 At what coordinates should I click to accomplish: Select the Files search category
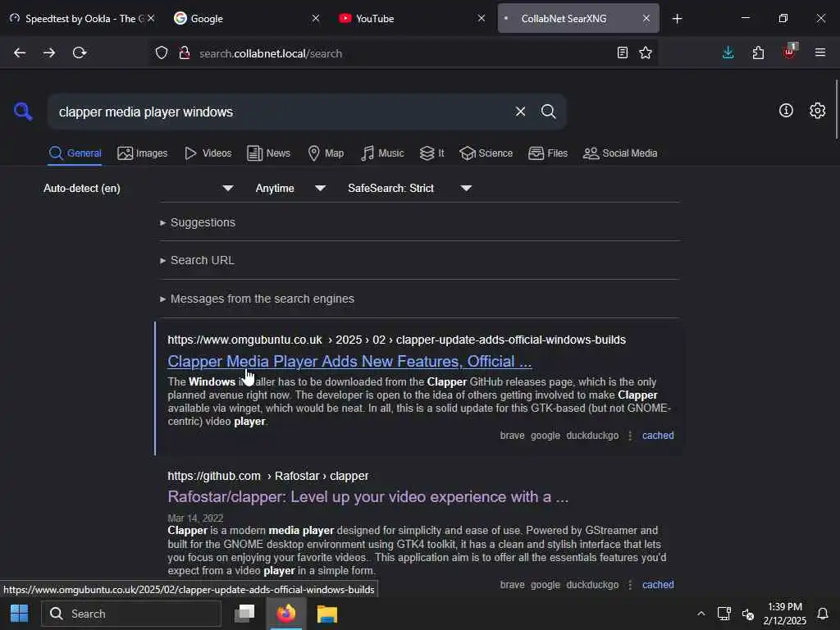pos(548,153)
